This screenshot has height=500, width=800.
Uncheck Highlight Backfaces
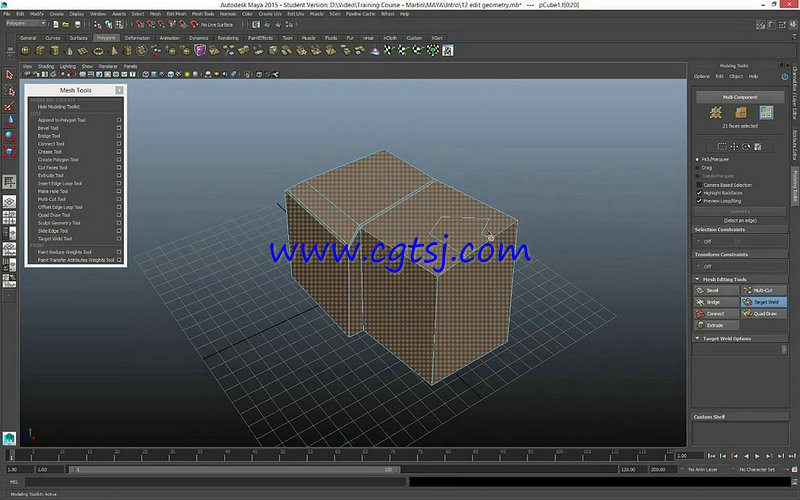point(699,193)
